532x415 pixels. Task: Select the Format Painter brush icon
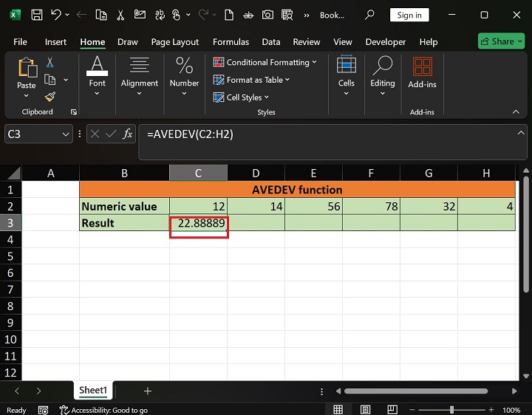click(x=50, y=97)
